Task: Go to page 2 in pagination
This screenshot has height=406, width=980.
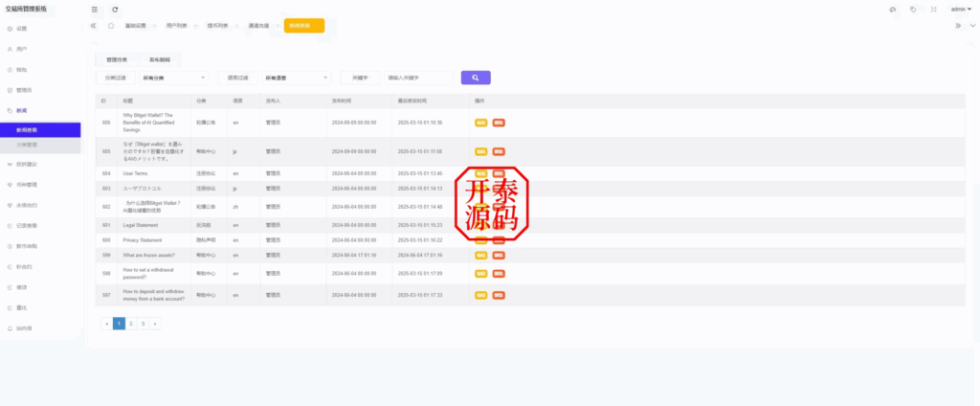Action: (x=131, y=324)
